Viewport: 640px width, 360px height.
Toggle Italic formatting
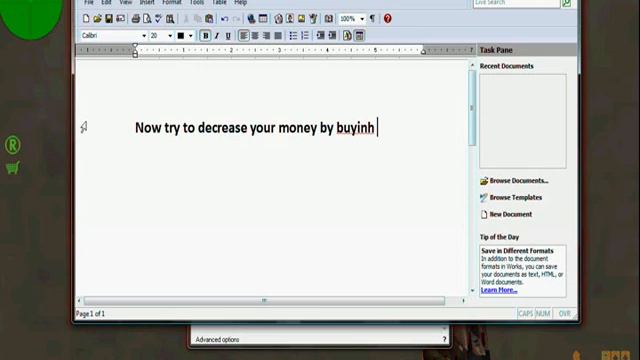click(x=217, y=36)
